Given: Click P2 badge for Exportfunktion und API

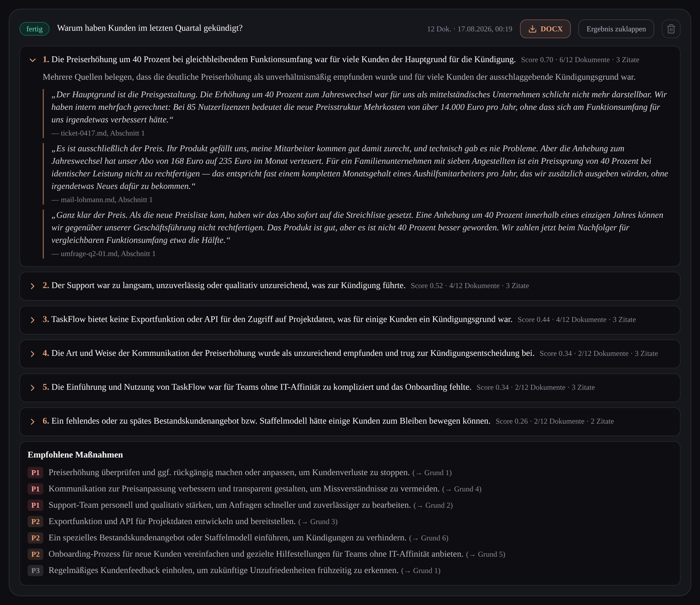Looking at the screenshot, I should click(x=35, y=521).
